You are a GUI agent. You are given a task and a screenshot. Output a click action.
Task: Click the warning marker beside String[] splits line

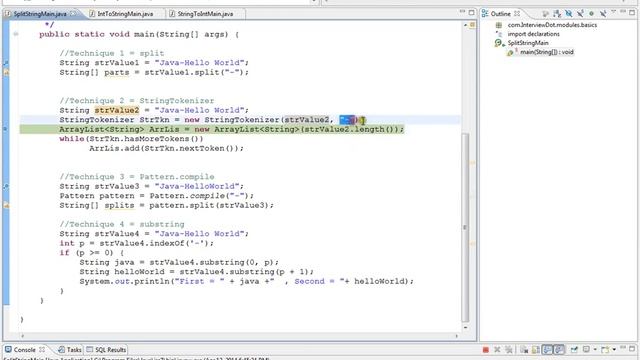[x=6, y=205]
